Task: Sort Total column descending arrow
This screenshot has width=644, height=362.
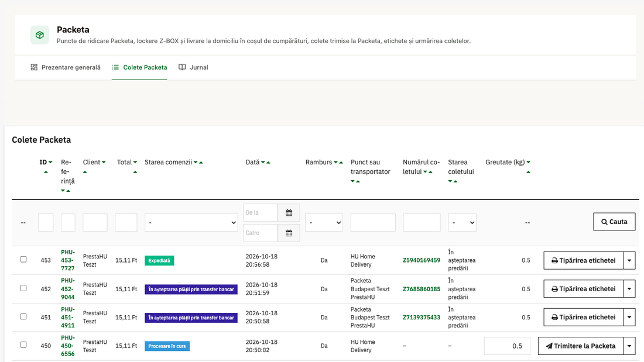Action: tap(135, 163)
